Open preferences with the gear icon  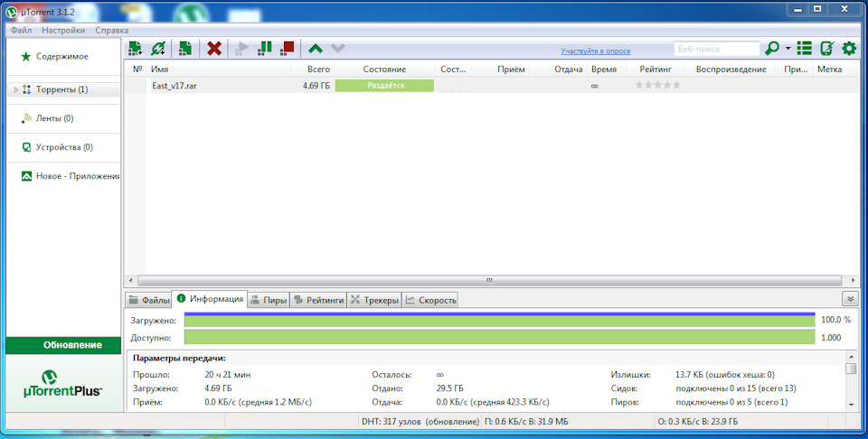tap(849, 49)
